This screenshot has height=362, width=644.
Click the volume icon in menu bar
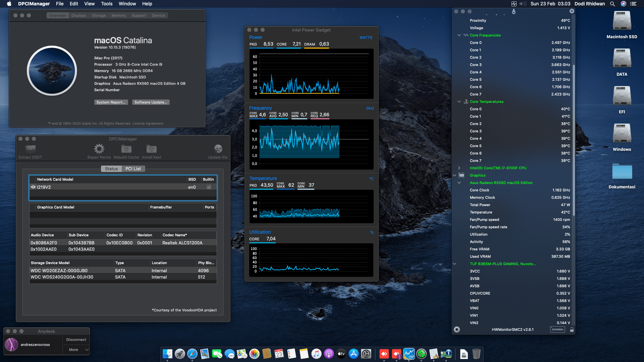[523, 4]
